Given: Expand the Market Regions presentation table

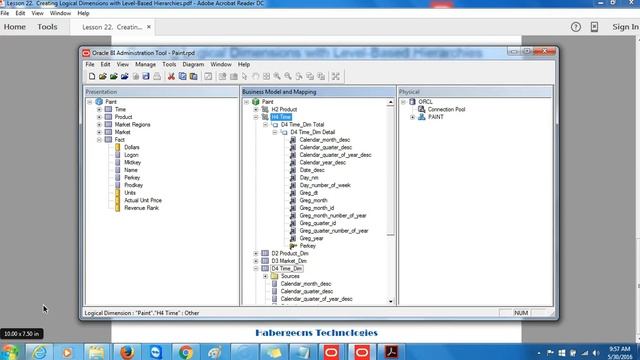Looking at the screenshot, I should (99, 124).
